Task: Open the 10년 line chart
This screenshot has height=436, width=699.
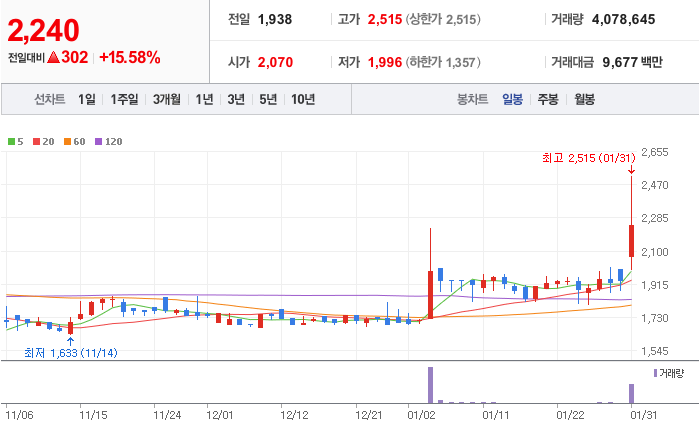Action: 303,99
